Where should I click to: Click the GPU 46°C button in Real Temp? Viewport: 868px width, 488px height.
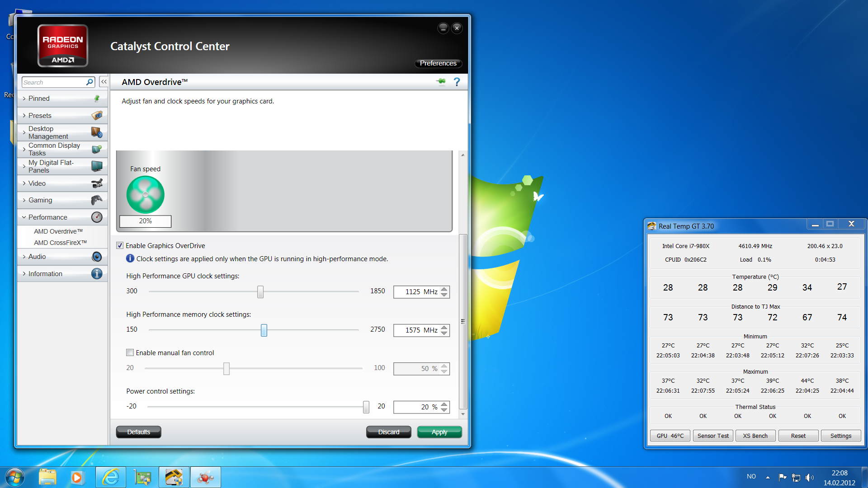coord(670,436)
